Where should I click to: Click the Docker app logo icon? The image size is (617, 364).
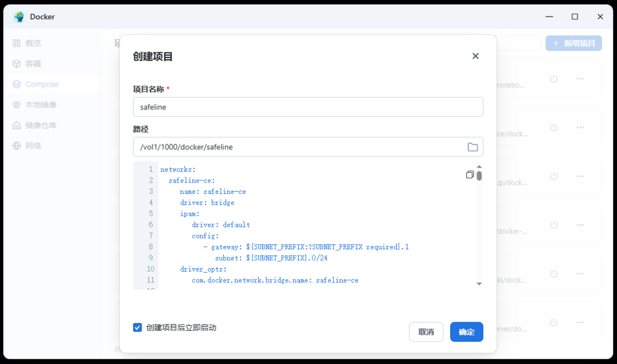point(19,17)
